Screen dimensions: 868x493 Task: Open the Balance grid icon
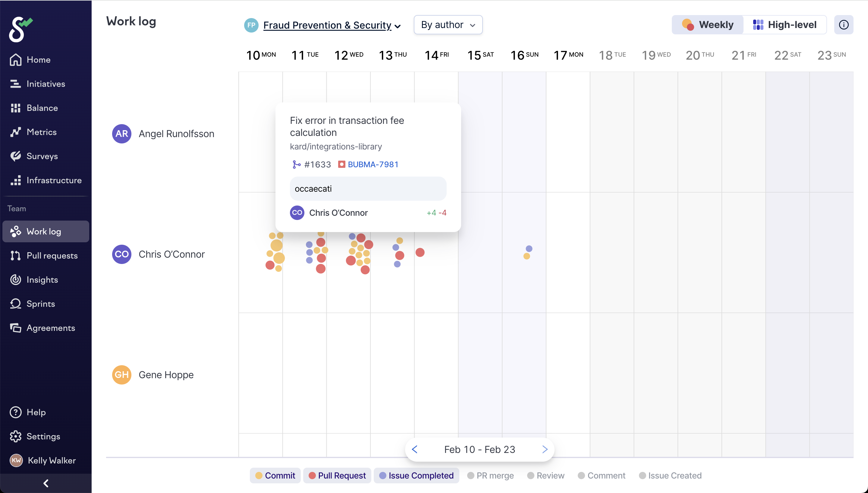click(15, 108)
